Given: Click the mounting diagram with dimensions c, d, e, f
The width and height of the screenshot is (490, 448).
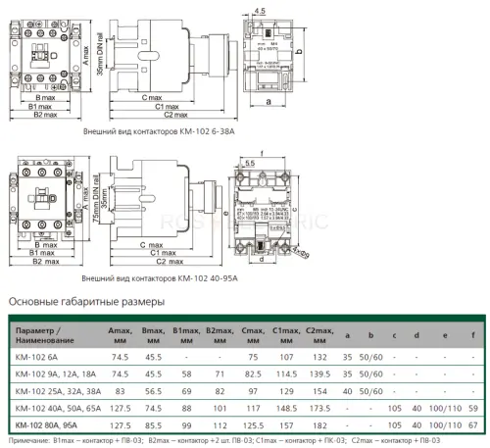Looking at the screenshot, I should [x=267, y=208].
